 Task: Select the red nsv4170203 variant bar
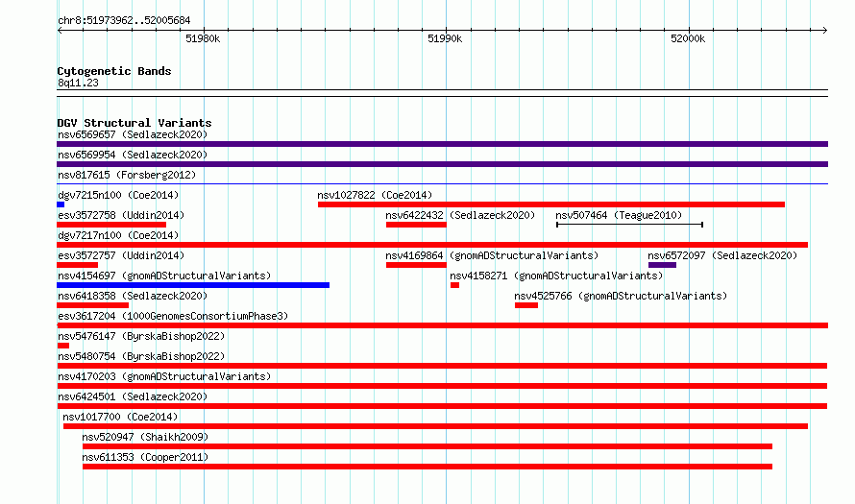coord(442,386)
